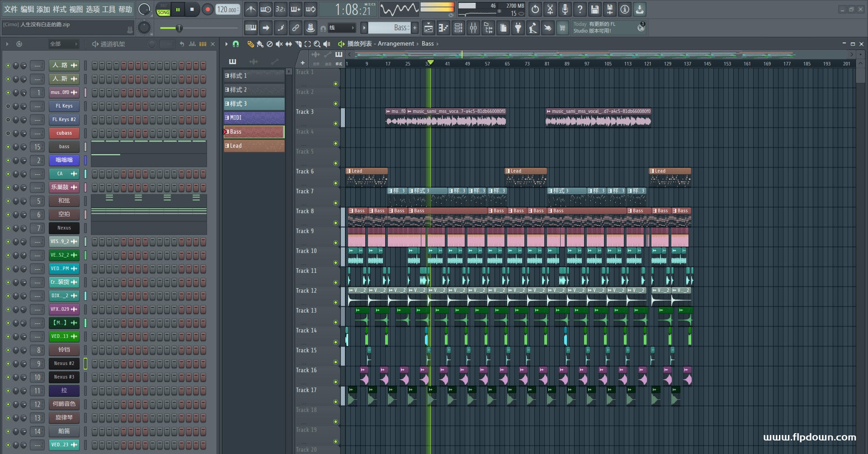Open the 线 snap mode dropdown
Viewport: 868px width, 454px height.
pyautogui.click(x=341, y=28)
